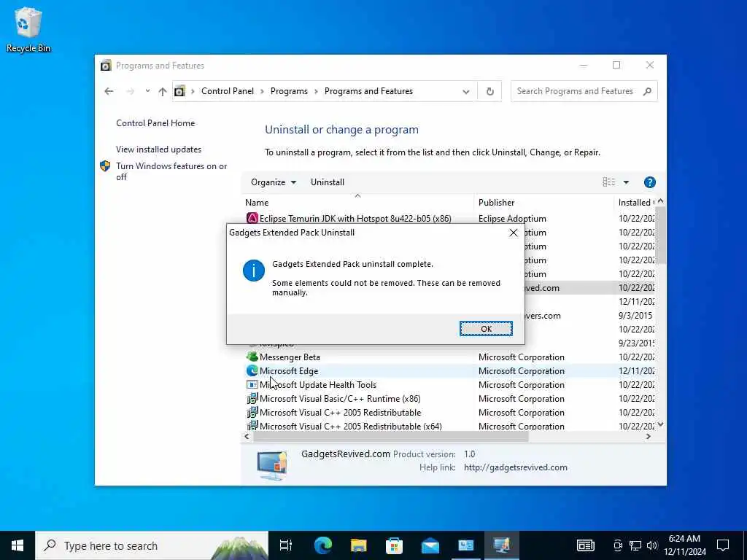Open View installed updates link
747x560 pixels.
point(158,149)
